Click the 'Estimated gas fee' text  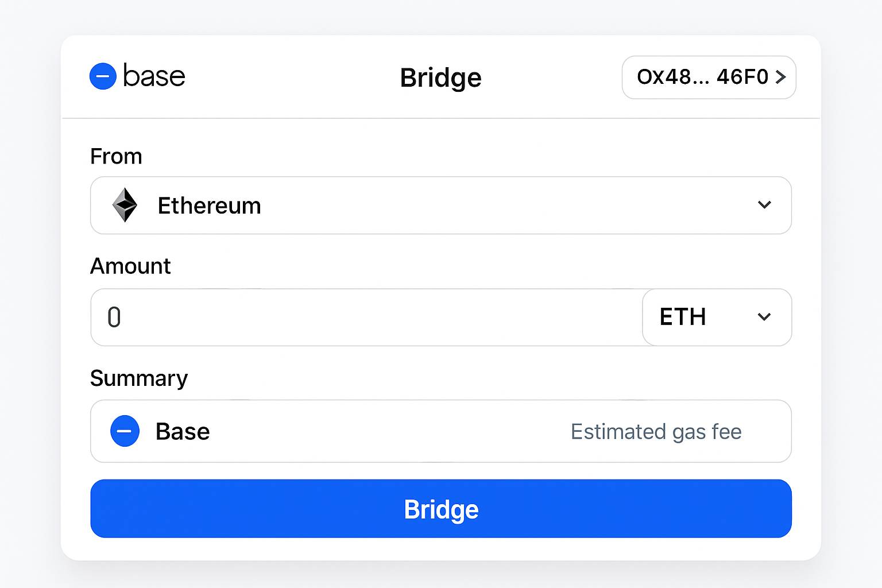click(656, 431)
